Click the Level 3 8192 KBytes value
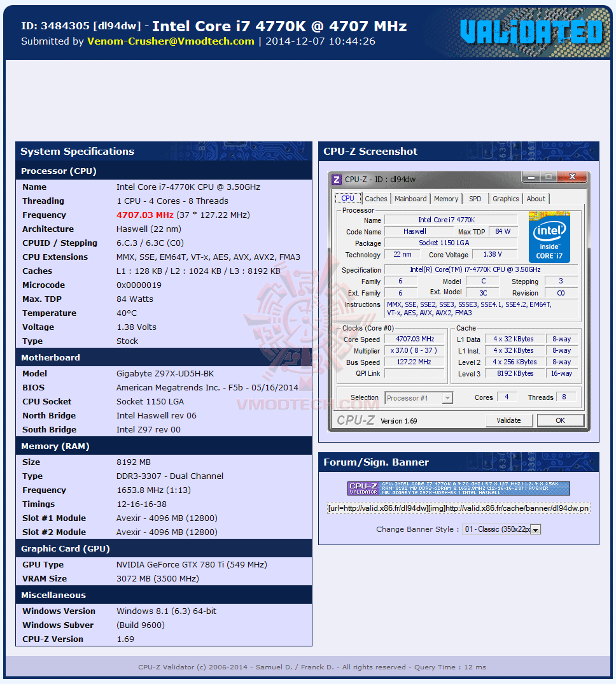The image size is (616, 684). [x=515, y=373]
